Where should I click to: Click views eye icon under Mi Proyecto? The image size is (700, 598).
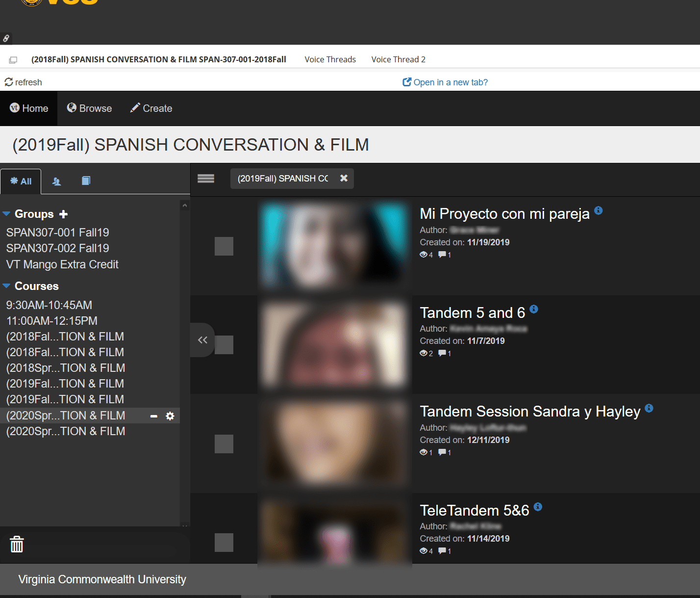coord(424,255)
